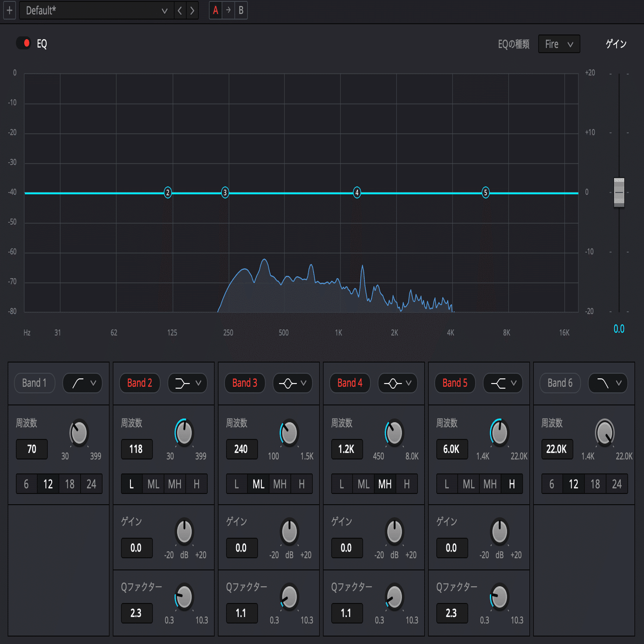Set Band 1 slope to 6

(27, 484)
